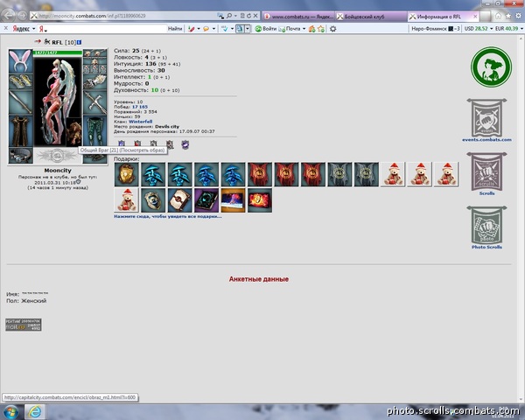This screenshot has height=420, width=525.
Task: Open the golden bracers equipment slot
Action: (x=20, y=81)
